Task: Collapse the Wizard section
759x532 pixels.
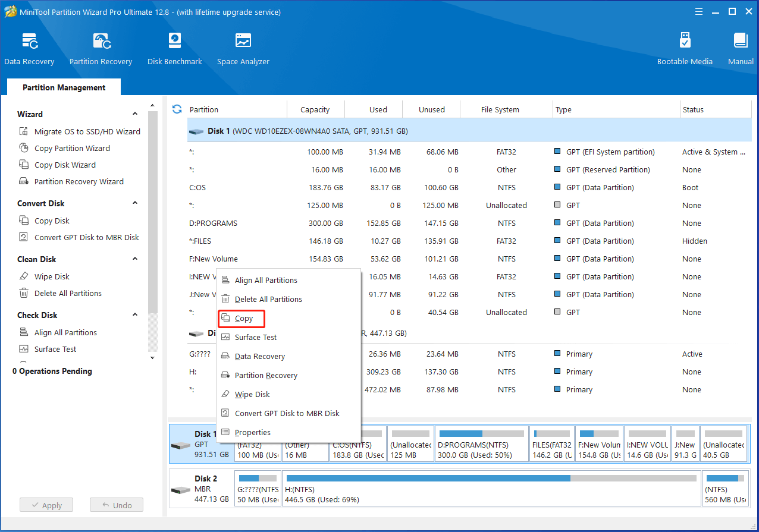Action: pos(135,114)
